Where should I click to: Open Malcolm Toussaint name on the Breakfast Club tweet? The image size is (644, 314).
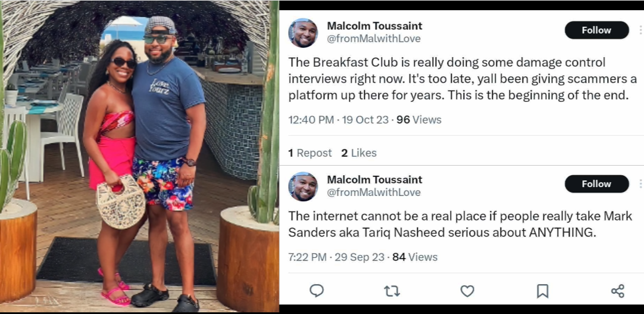(374, 26)
